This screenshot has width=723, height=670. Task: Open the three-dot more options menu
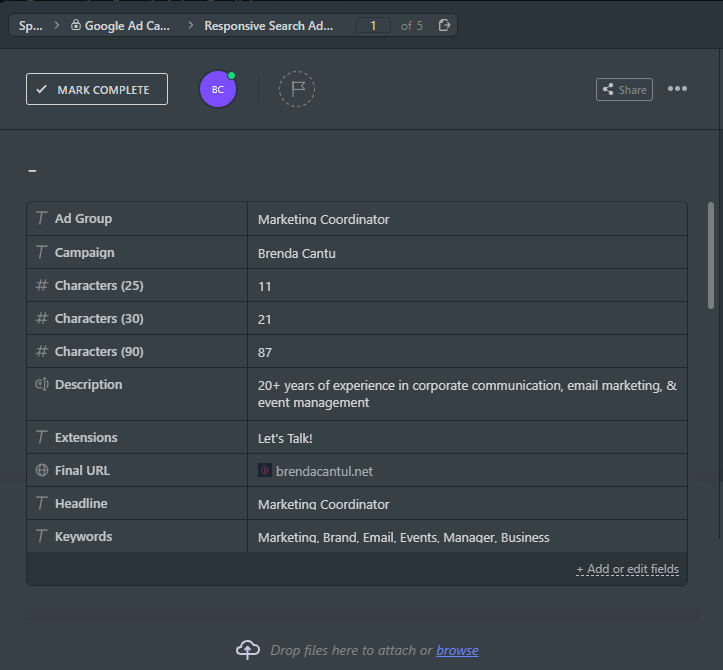coord(677,89)
